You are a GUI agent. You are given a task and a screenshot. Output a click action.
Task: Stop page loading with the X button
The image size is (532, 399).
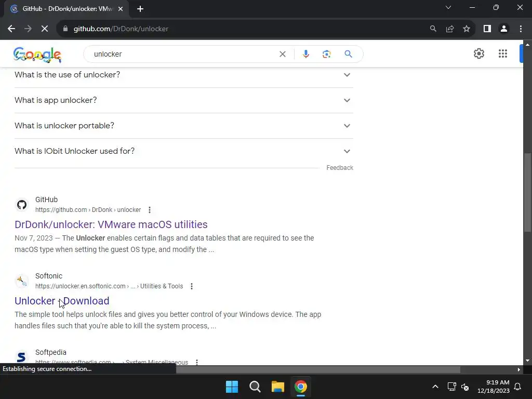[x=45, y=29]
